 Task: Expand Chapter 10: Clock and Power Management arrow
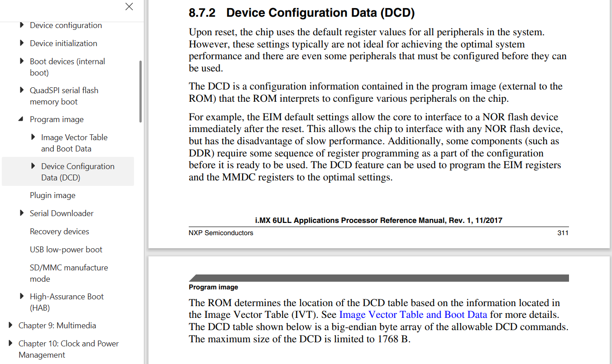tap(10, 344)
